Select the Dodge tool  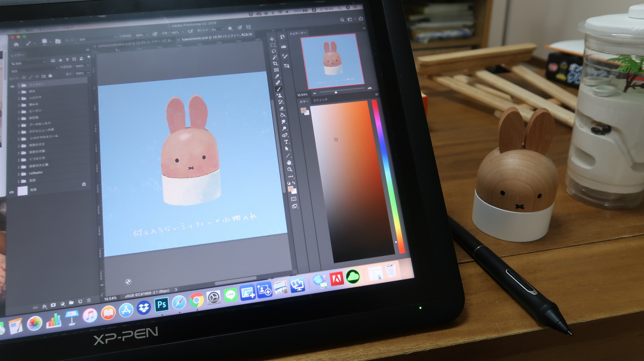coord(284,129)
